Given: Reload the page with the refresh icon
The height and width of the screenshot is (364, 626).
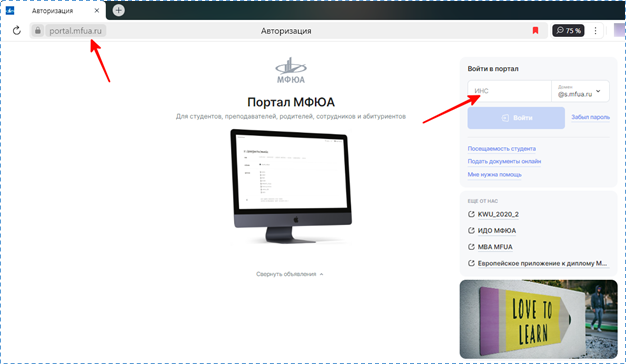Looking at the screenshot, I should click(17, 30).
